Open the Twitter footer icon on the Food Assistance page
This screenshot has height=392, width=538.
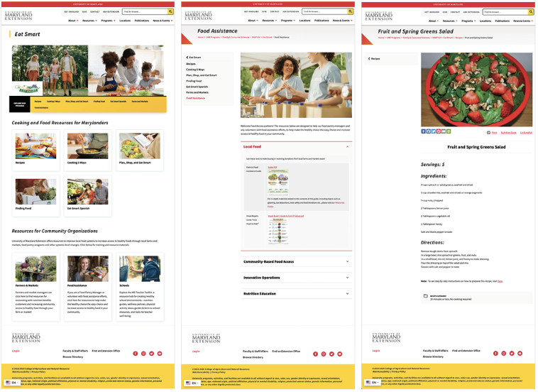(x=331, y=354)
